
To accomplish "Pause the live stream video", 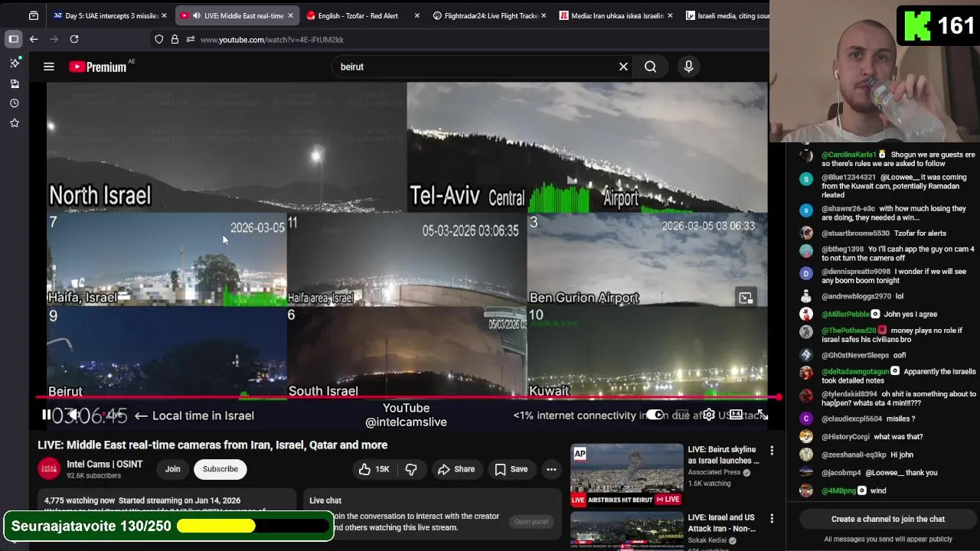I will (47, 415).
